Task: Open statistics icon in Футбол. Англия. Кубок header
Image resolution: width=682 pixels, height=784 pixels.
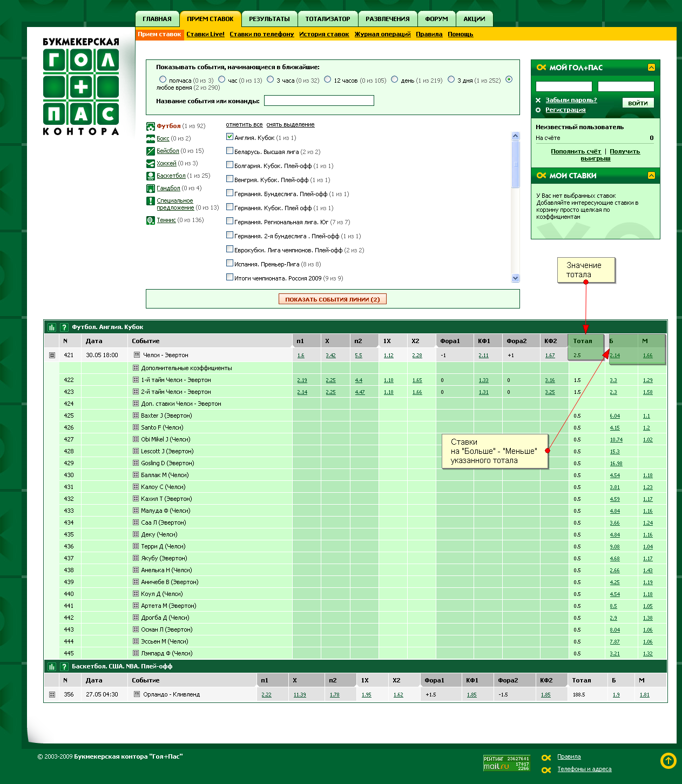Action: point(52,327)
